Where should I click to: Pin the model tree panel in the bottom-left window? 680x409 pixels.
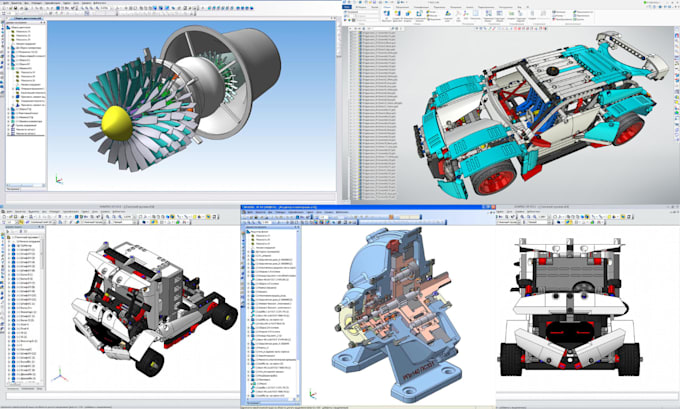pos(39,227)
